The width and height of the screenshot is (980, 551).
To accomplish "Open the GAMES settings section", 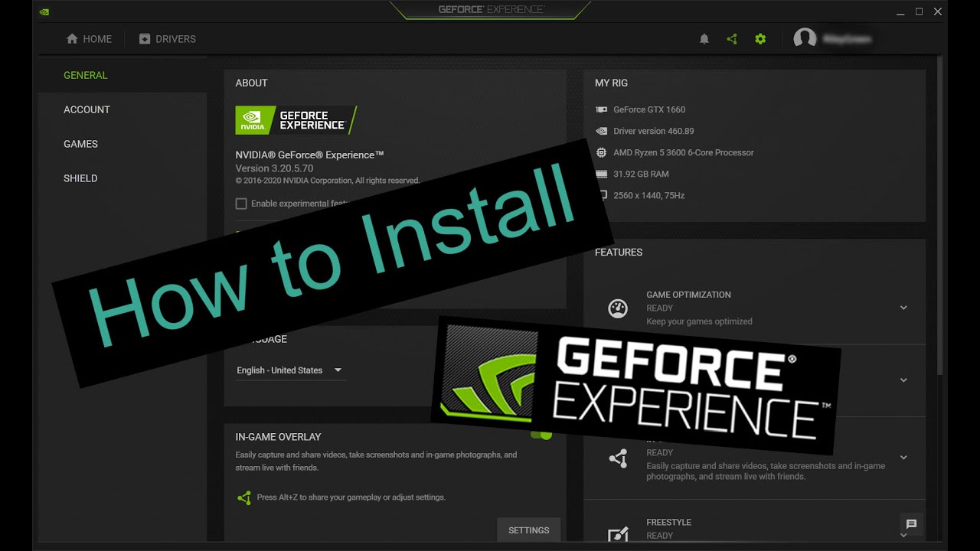I will pos(80,144).
